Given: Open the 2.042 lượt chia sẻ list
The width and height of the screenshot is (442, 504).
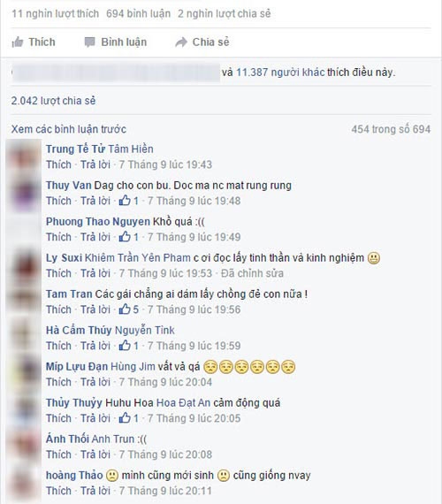Looking at the screenshot, I should point(53,101).
